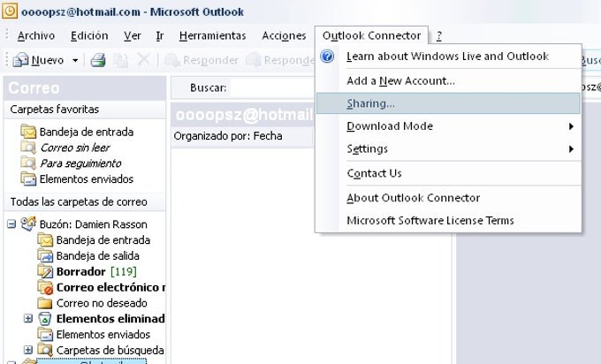Image resolution: width=601 pixels, height=364 pixels.
Task: Click the [119] draft count
Action: pos(124,271)
